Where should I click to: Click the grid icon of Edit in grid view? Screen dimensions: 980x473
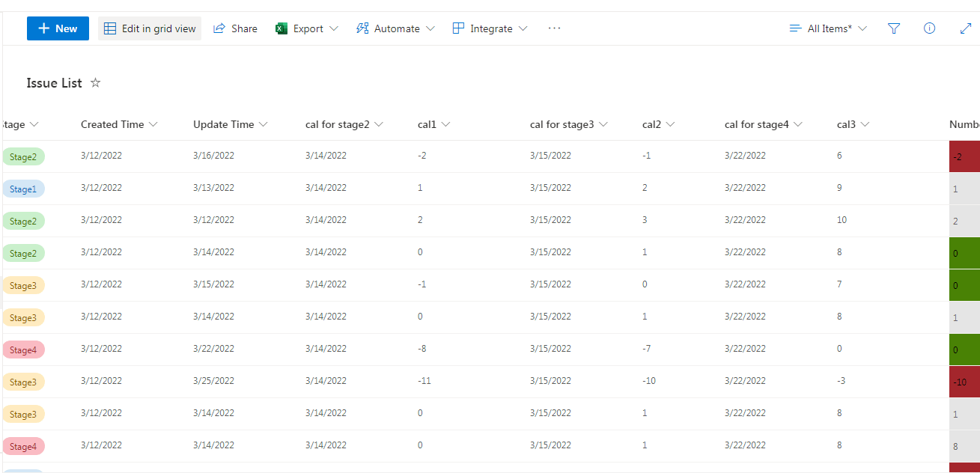[x=110, y=28]
